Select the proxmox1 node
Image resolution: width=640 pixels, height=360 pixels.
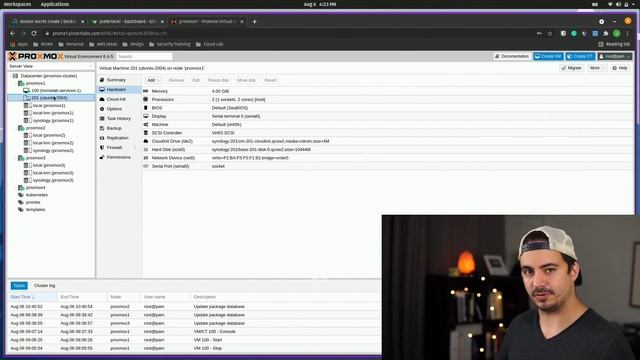tap(36, 83)
